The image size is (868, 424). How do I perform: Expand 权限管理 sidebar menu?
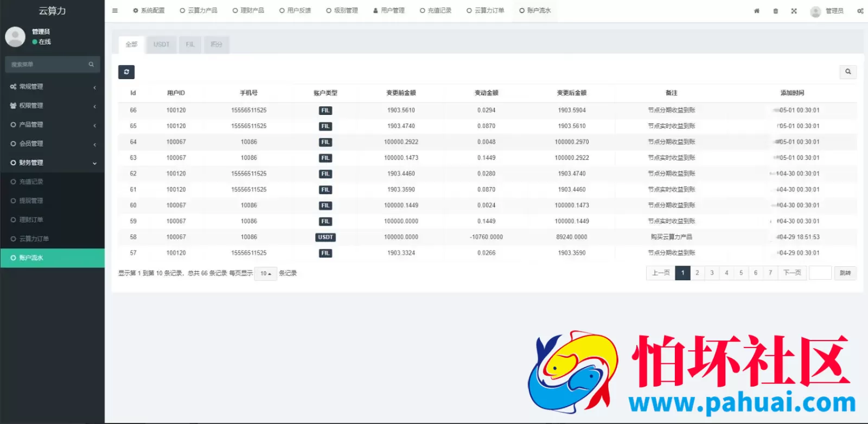tap(52, 106)
